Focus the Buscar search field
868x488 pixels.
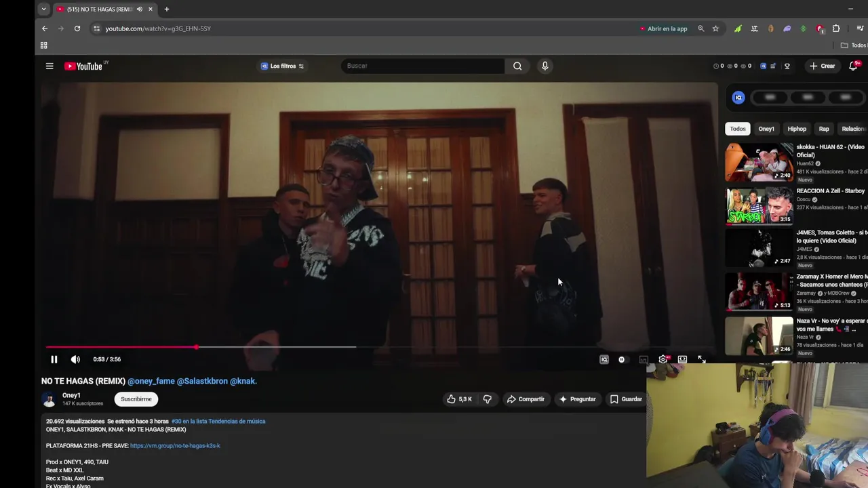click(x=422, y=66)
